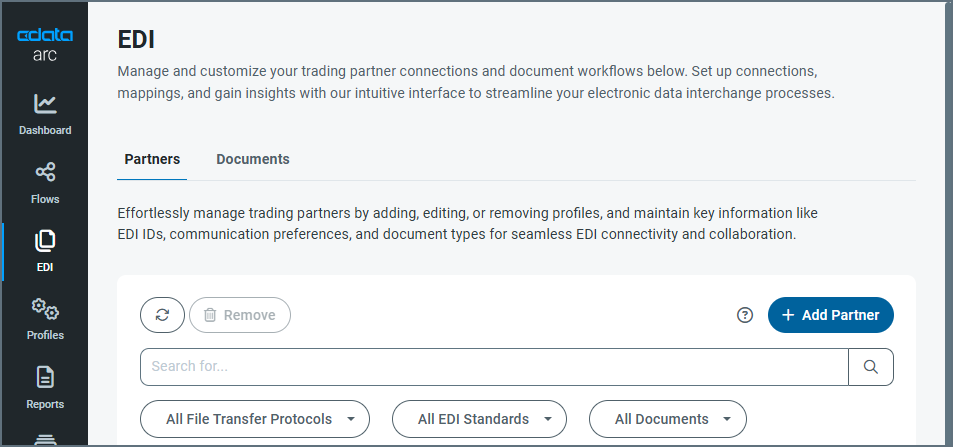Click the partially visible sidebar icon below Reports
The image size is (953, 447).
(45, 438)
